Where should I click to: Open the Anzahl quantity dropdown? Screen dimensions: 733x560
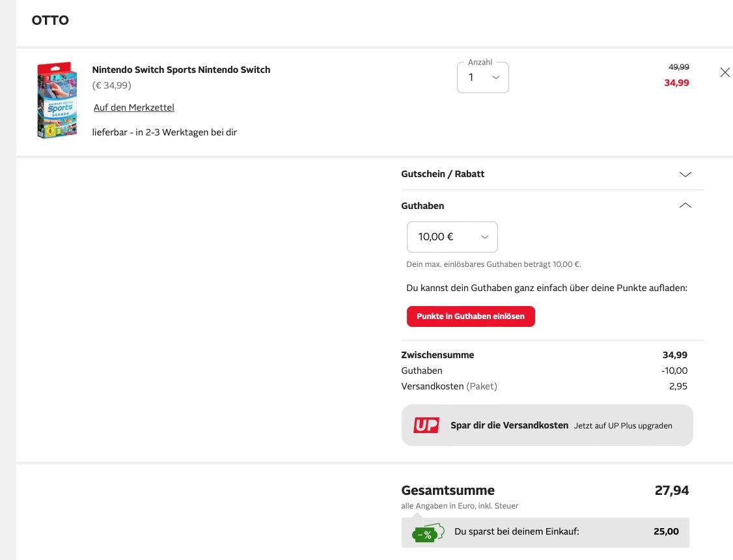pyautogui.click(x=482, y=77)
